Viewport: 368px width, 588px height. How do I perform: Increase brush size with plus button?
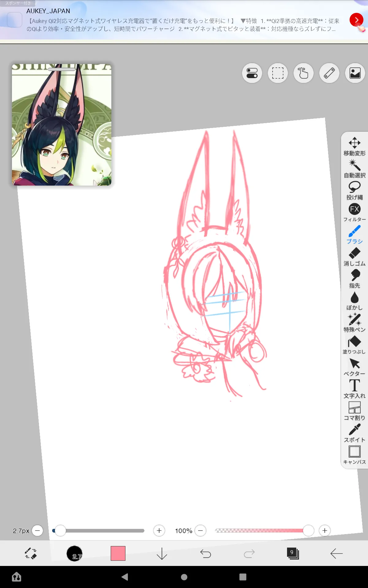pyautogui.click(x=159, y=530)
